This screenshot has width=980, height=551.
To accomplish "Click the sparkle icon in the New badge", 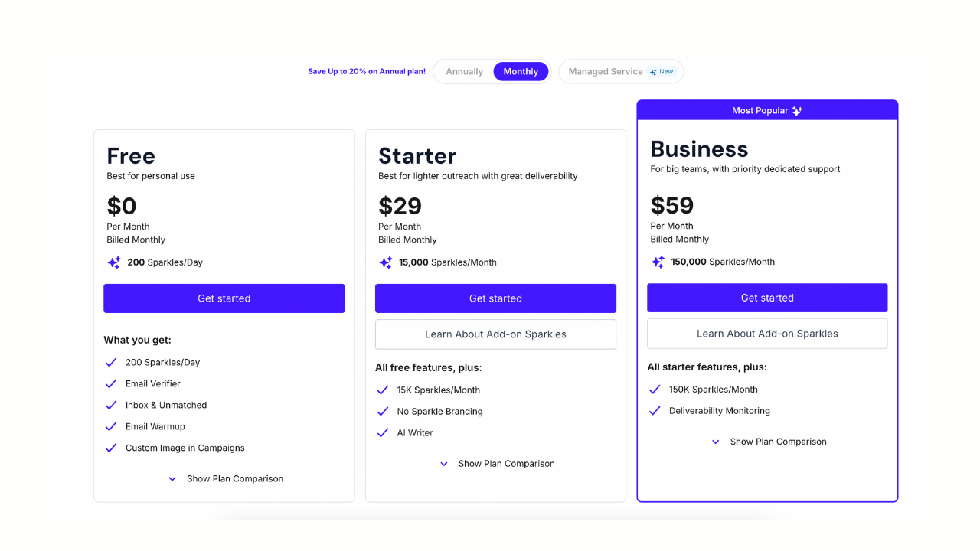I will (653, 72).
